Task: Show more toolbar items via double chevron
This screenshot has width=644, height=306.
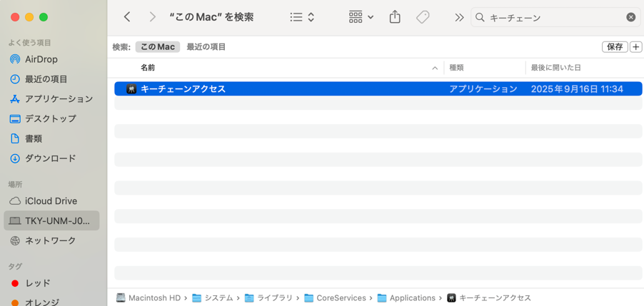Action: pos(459,17)
